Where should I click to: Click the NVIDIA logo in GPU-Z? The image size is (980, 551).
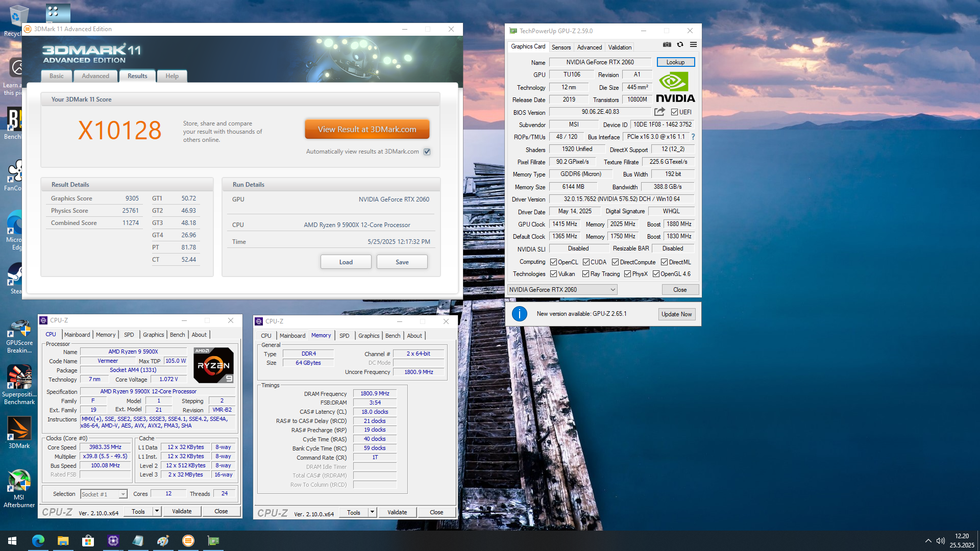(x=675, y=87)
